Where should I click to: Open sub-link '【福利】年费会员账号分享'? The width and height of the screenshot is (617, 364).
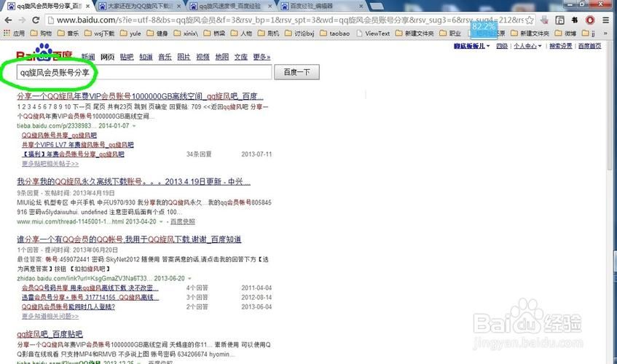pos(73,154)
